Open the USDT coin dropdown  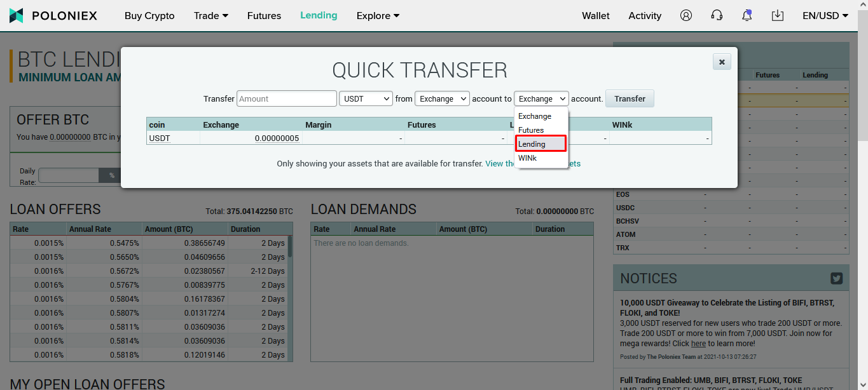pyautogui.click(x=366, y=98)
